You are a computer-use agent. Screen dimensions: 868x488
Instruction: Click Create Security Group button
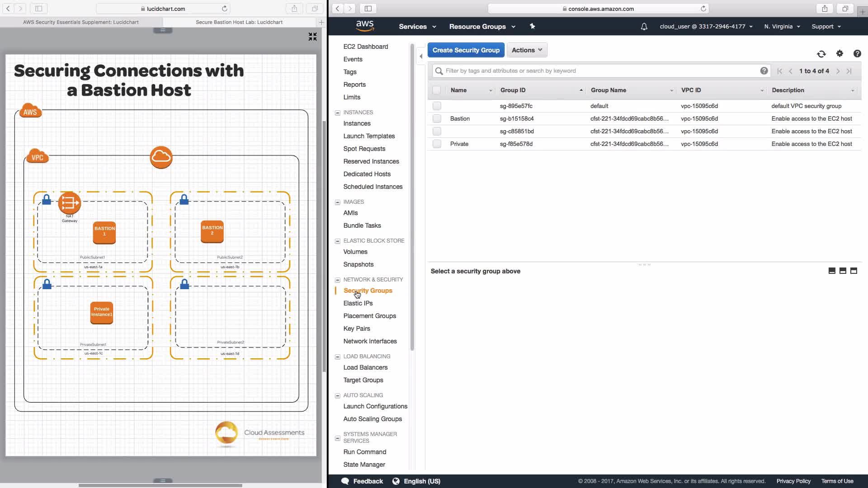click(x=466, y=50)
